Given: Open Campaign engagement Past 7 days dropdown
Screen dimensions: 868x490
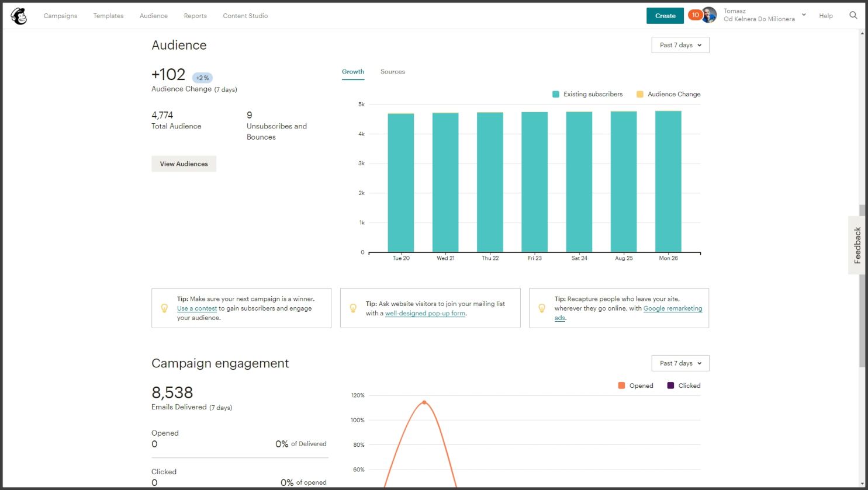Looking at the screenshot, I should tap(680, 363).
